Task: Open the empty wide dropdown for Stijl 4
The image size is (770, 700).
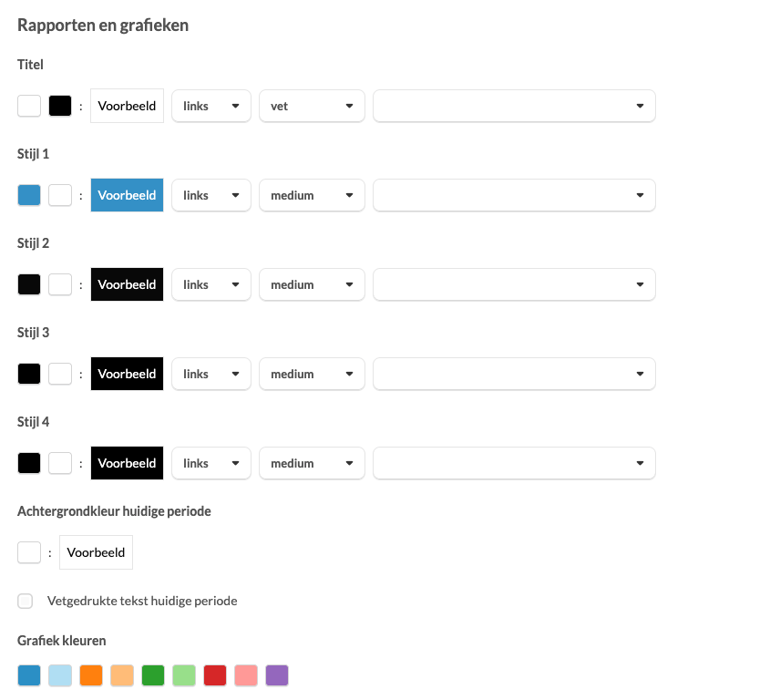Action: click(514, 463)
